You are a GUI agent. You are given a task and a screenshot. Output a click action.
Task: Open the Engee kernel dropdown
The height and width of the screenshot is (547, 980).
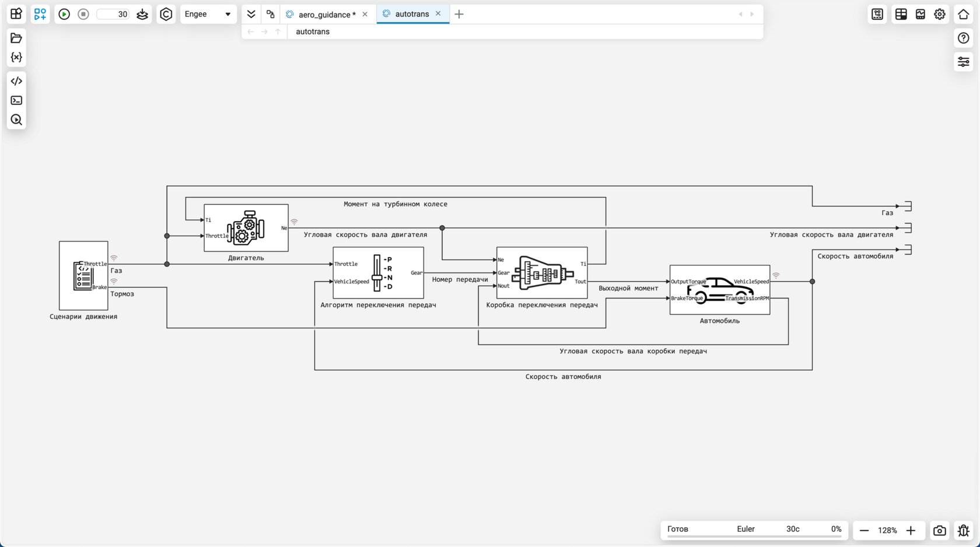208,14
